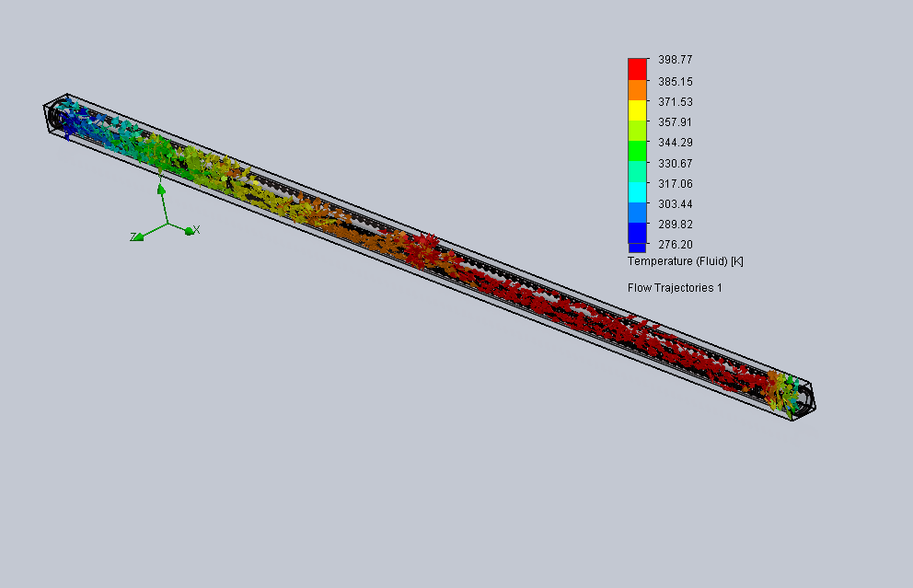Select the 303.44 legend value

tap(676, 204)
